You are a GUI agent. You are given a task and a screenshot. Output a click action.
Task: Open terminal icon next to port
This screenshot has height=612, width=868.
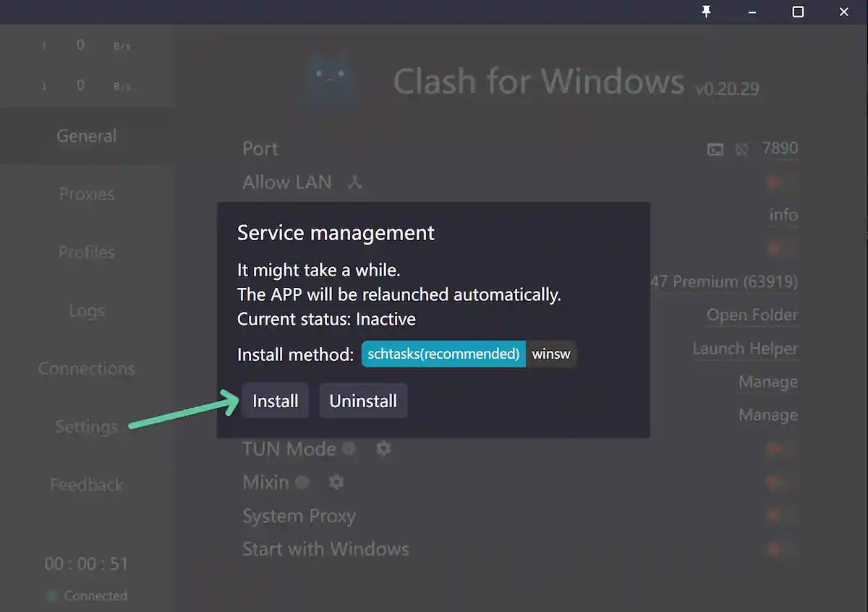click(715, 150)
